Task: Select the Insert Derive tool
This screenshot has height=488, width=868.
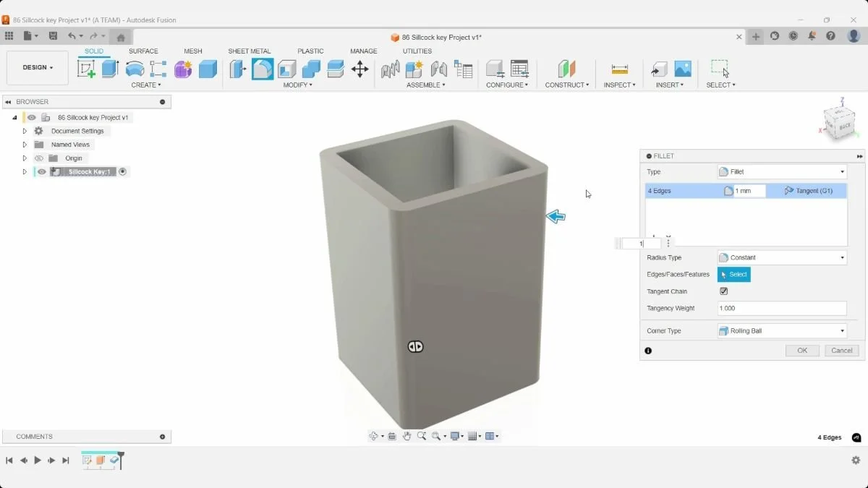Action: [x=659, y=69]
